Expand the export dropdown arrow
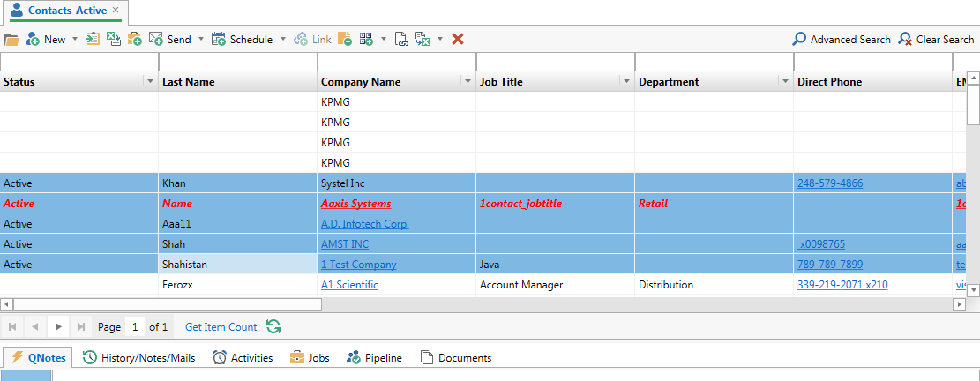980x381 pixels. pos(440,40)
